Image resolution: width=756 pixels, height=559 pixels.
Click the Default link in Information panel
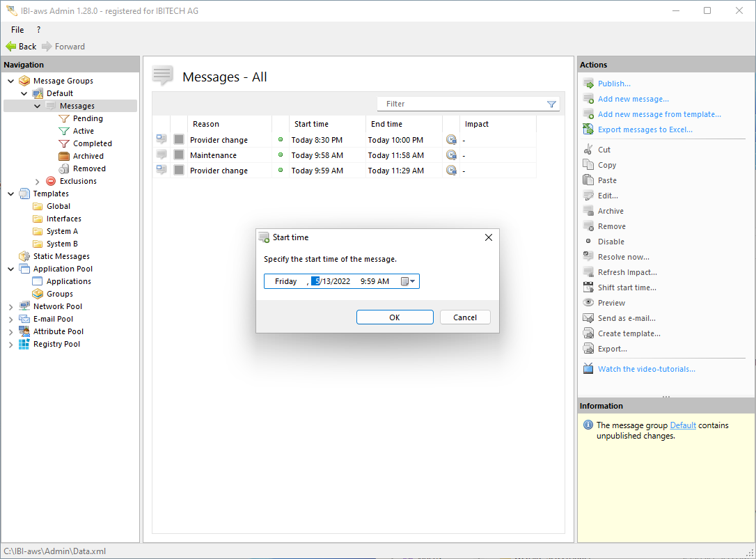click(x=682, y=425)
